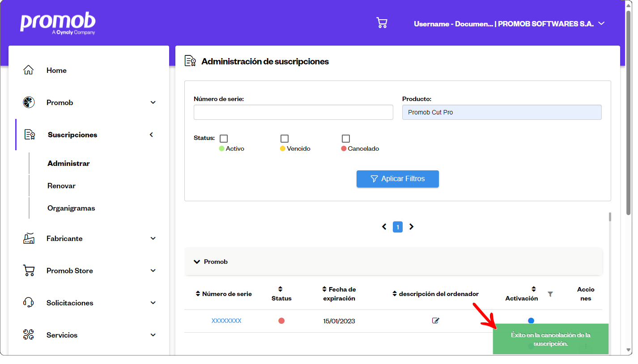Viewport: 638px width, 364px height.
Task: Open serial number XXXXXXXX link
Action: click(x=226, y=321)
